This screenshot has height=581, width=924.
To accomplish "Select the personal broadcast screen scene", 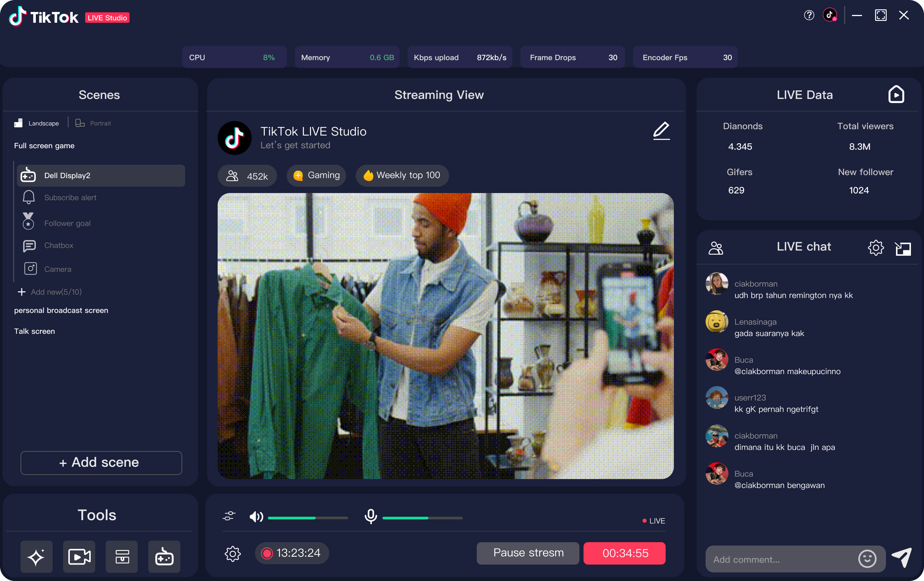I will 61,310.
